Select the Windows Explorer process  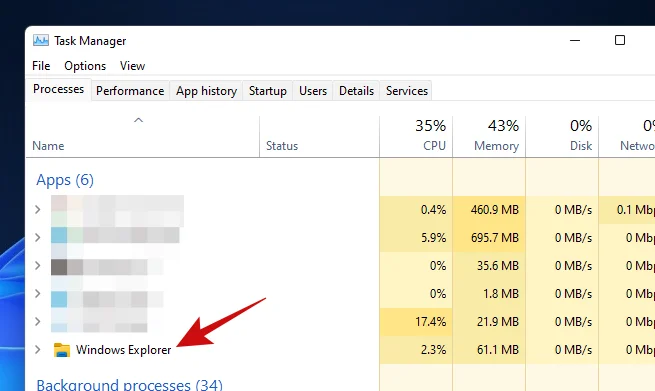click(x=123, y=350)
